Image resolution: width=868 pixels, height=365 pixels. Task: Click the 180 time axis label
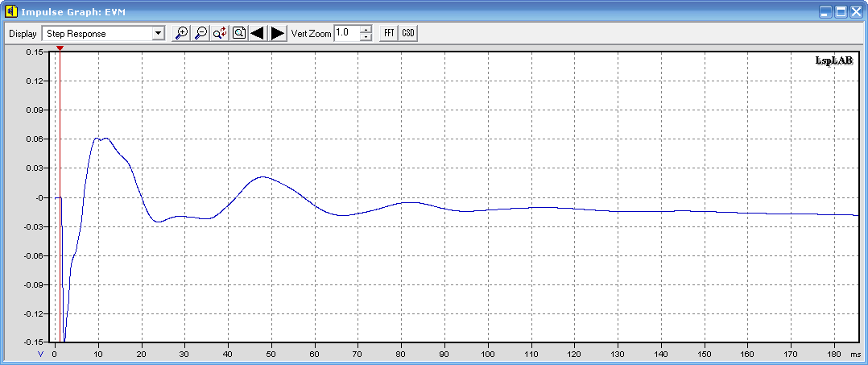point(835,353)
